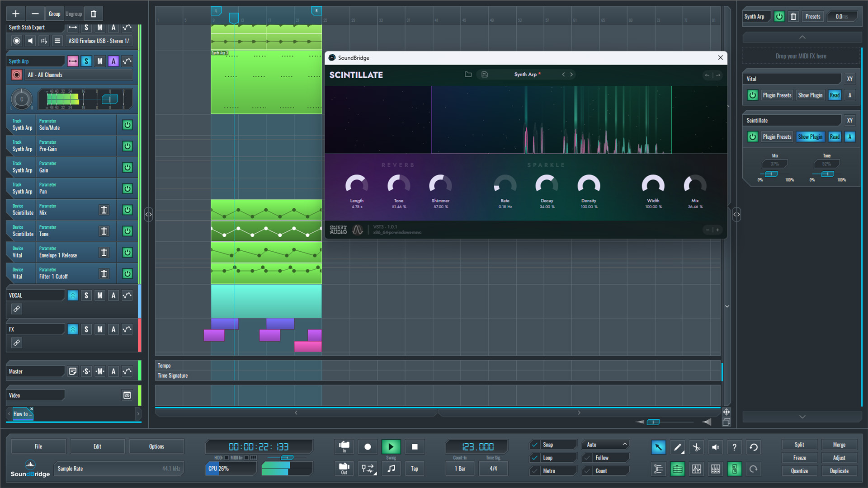
Task: Stop playback with the Stop button
Action: (415, 447)
